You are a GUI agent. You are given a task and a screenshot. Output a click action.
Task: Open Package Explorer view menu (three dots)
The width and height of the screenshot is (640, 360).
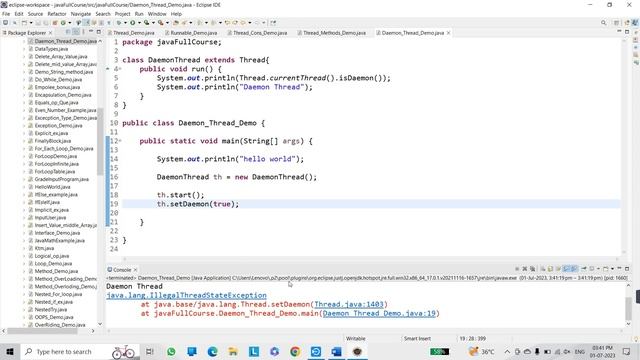[83, 32]
